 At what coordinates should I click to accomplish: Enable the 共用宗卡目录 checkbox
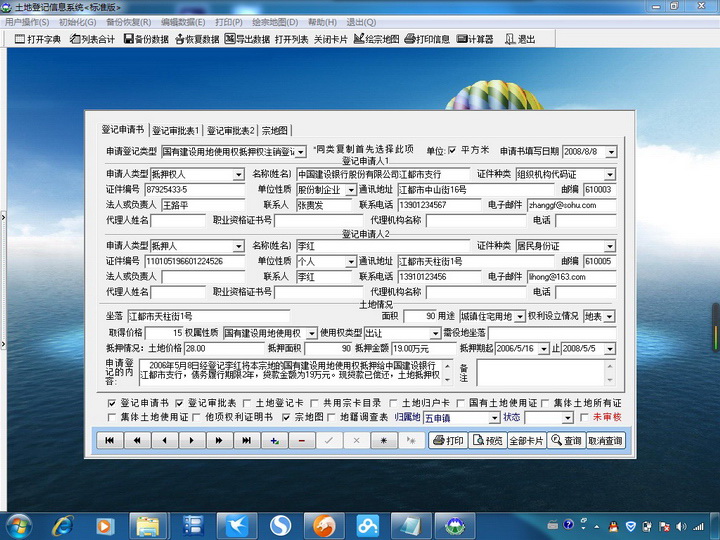[x=315, y=403]
